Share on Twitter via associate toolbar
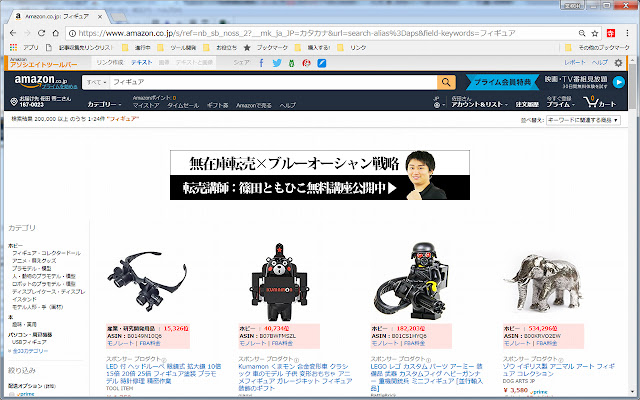Viewport: 640px width, 400px height. point(277,63)
